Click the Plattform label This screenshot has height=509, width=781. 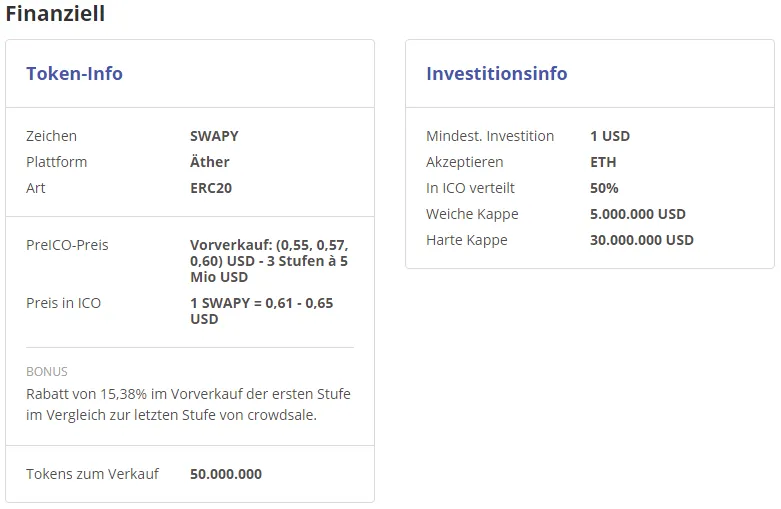pyautogui.click(x=56, y=162)
